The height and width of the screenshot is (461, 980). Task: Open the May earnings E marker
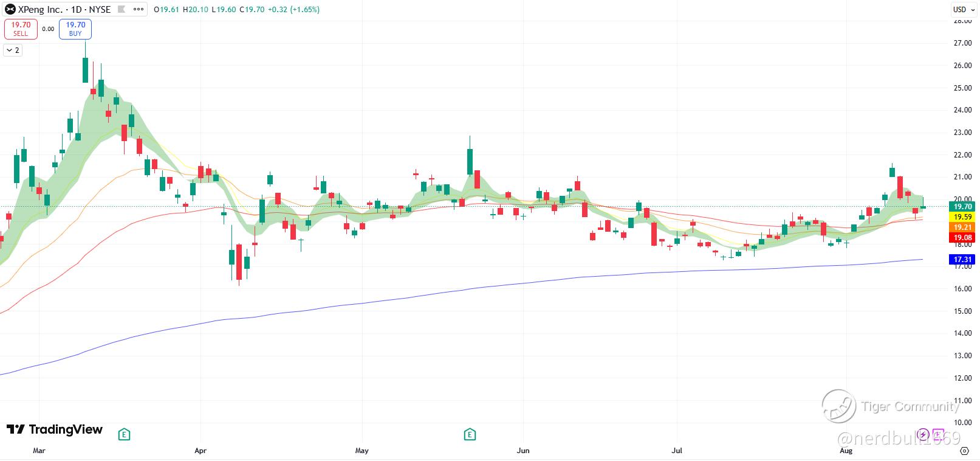click(470, 434)
